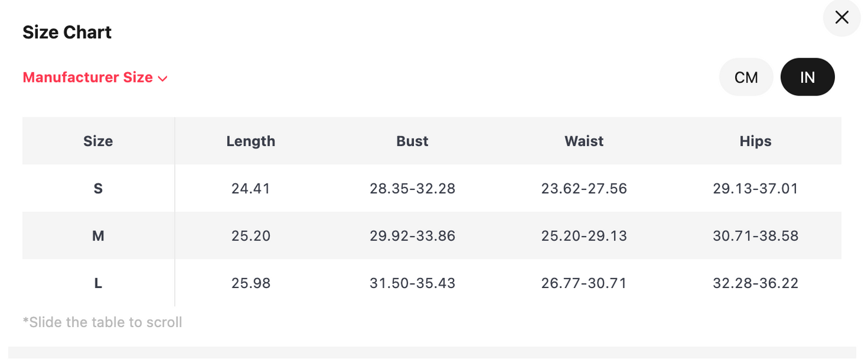Click the large waist range 26.77-30.71
Viewport: 868px width, 362px height.
(x=584, y=283)
